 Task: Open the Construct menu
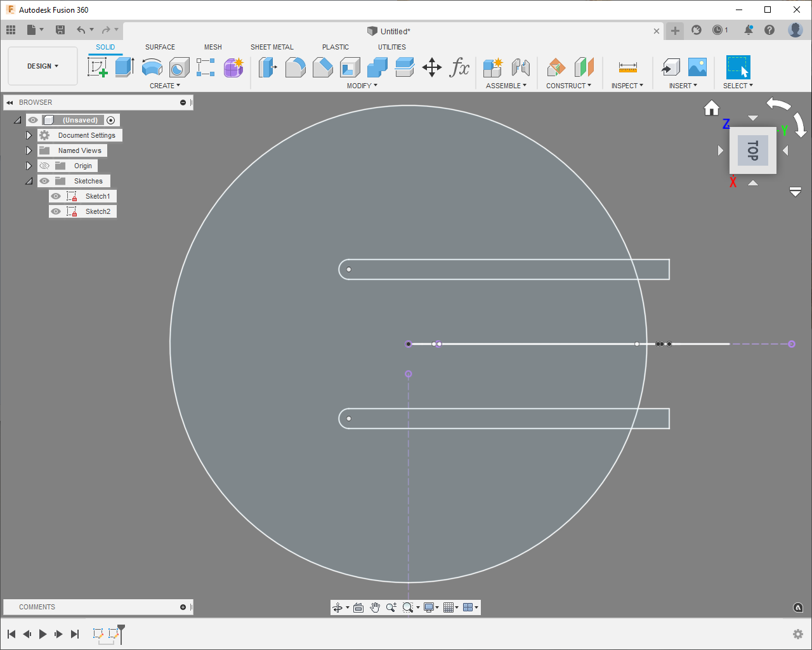tap(568, 86)
